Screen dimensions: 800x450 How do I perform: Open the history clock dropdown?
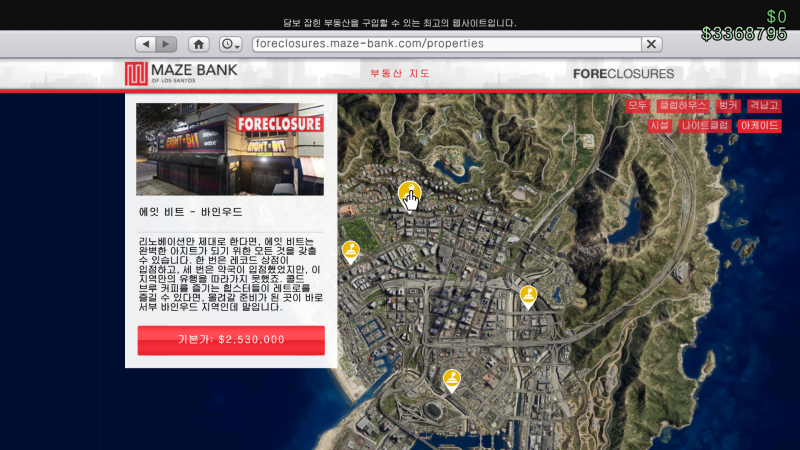[x=231, y=44]
